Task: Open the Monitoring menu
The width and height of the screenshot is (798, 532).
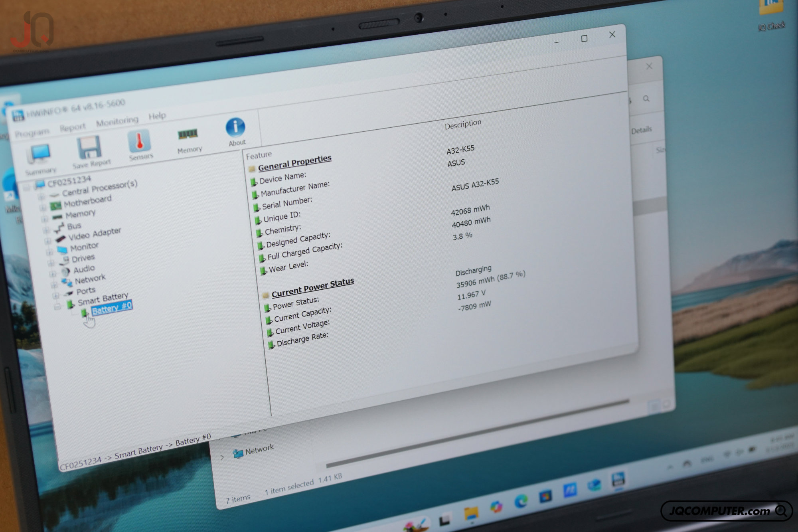Action: (117, 121)
